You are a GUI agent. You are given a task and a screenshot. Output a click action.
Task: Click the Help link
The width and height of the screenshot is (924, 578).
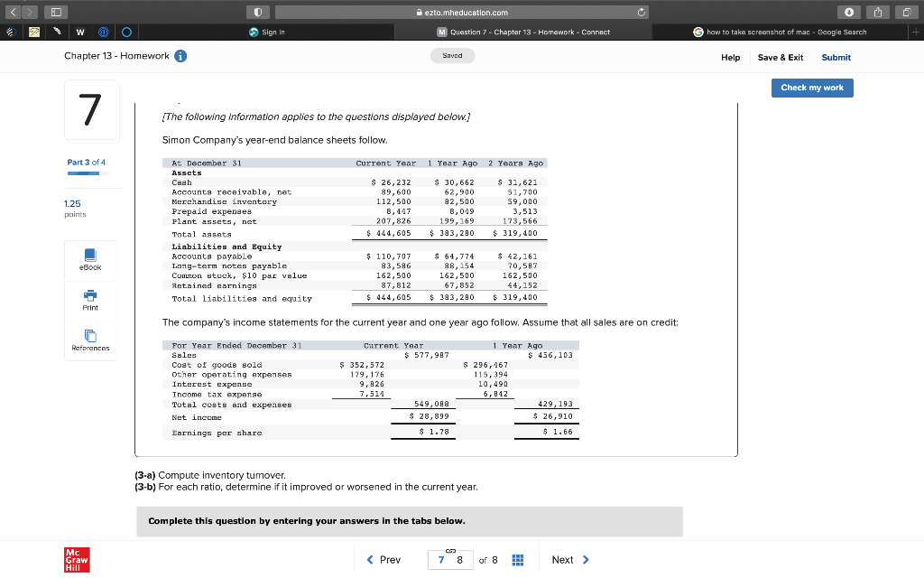pyautogui.click(x=730, y=57)
